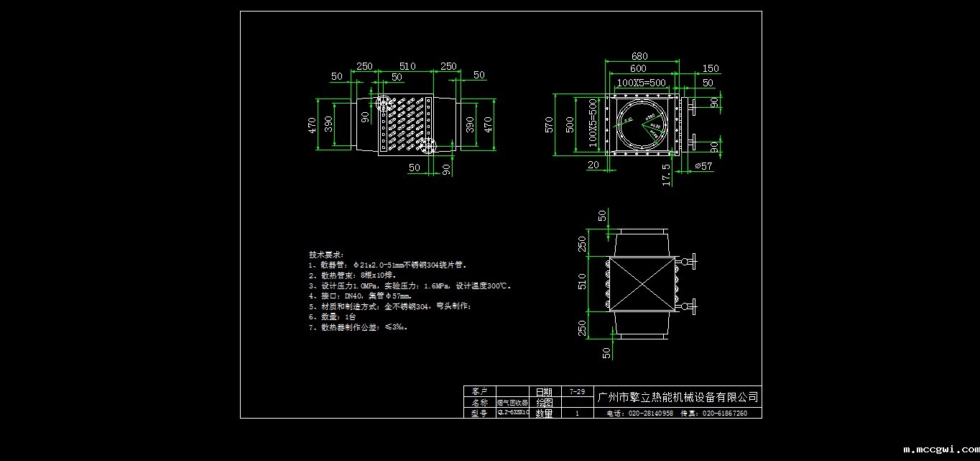This screenshot has height=461, width=980.
Task: Select the 510 dimension above side view
Action: pyautogui.click(x=407, y=66)
